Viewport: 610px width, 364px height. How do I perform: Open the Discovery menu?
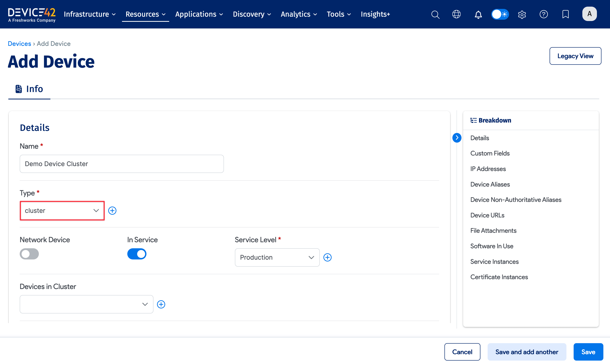click(252, 14)
